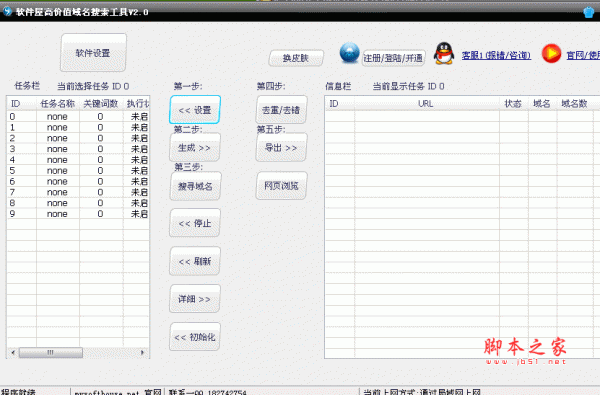Select task row with ID 2
Viewport: 600px width, 395px height.
click(x=78, y=138)
